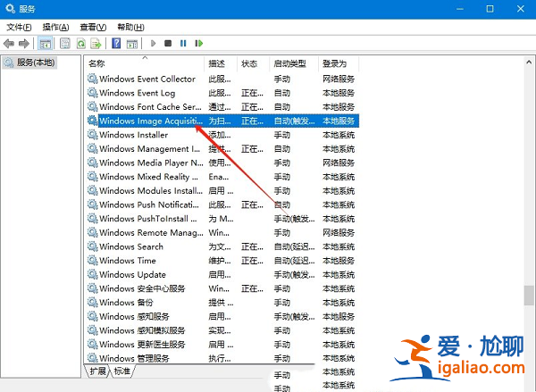Select Windows Modules Install... row
This screenshot has width=536, height=392.
tap(222, 191)
